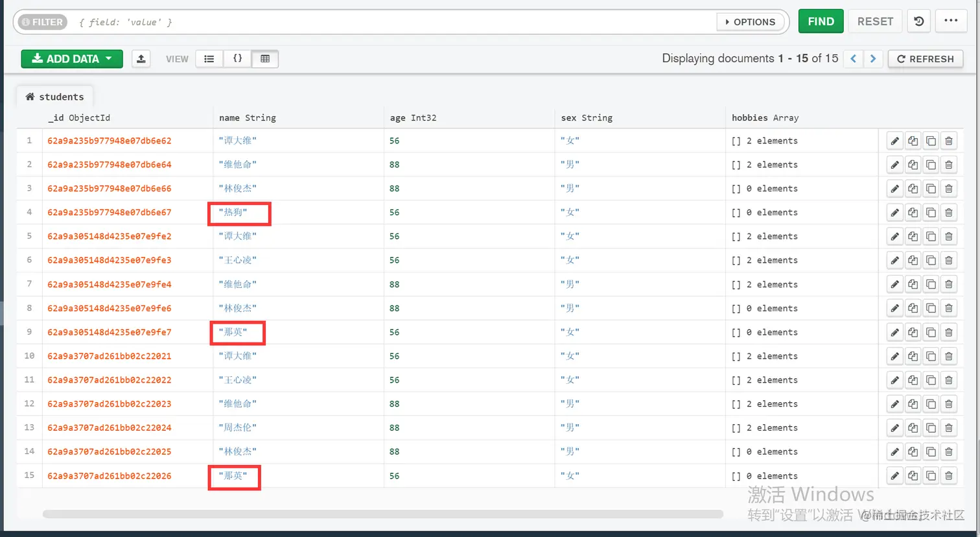The width and height of the screenshot is (980, 537).
Task: Expand hobbies array in row 10
Action: coord(764,357)
